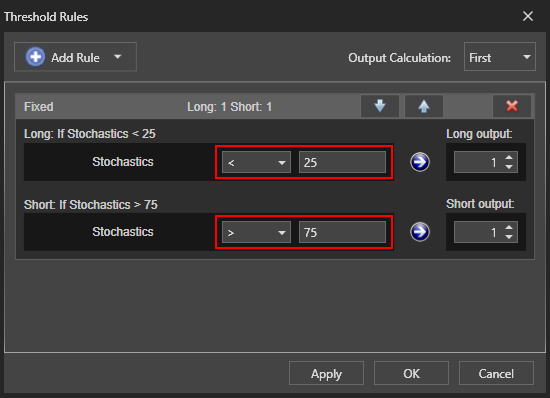Click the blue arrow icon in Short row
This screenshot has width=550, height=398.
pyautogui.click(x=420, y=232)
